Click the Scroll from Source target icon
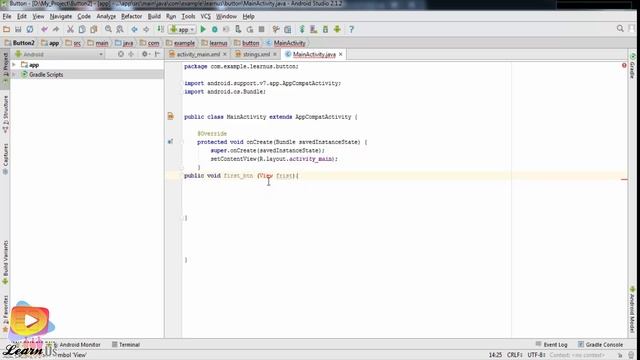 coord(121,54)
